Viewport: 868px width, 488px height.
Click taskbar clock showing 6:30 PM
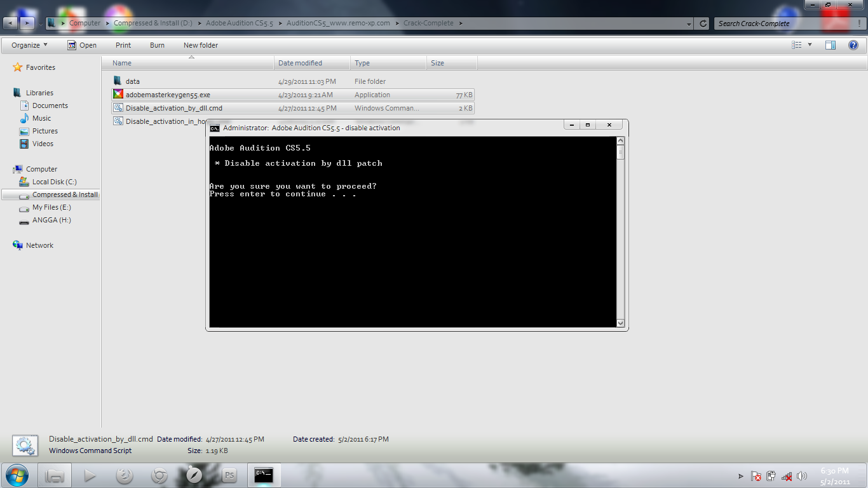(835, 476)
